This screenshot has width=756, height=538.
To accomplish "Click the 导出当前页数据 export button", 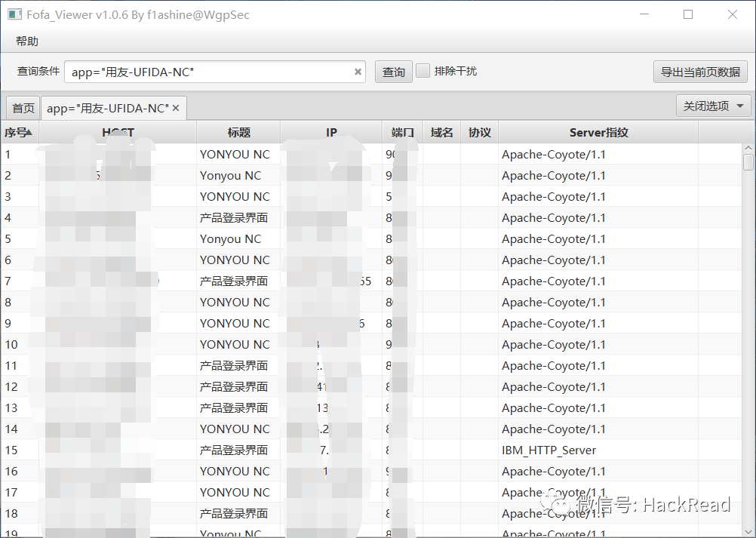I will [700, 72].
